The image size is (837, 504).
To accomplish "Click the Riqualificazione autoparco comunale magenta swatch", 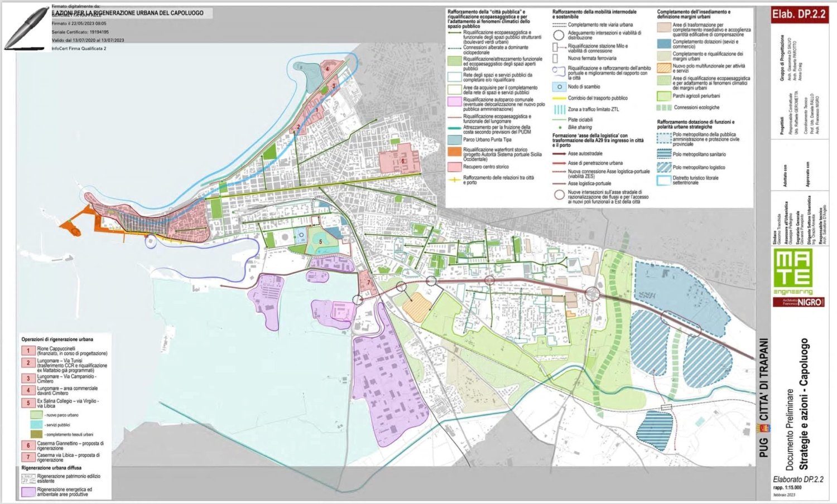I will 455,101.
